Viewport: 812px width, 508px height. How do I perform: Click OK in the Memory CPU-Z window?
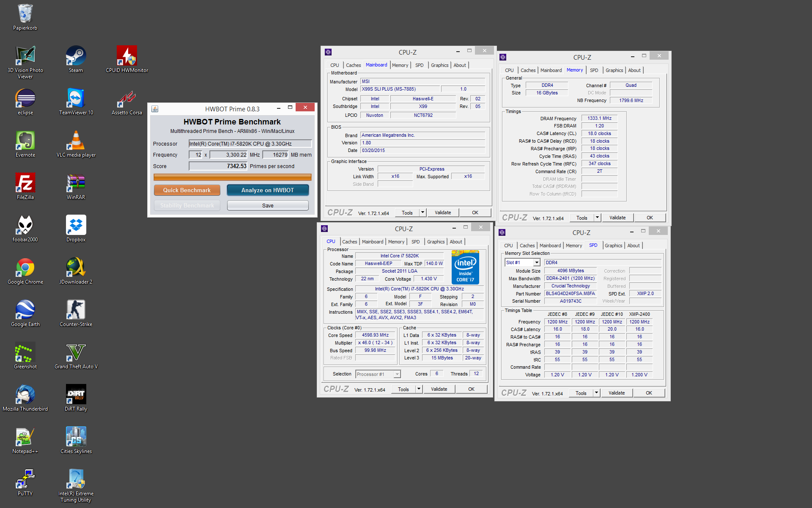pos(650,218)
